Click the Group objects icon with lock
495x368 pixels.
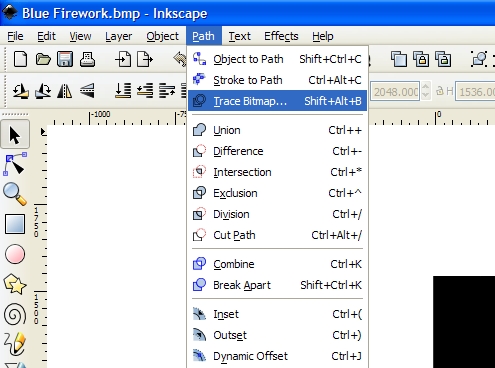click(x=421, y=60)
